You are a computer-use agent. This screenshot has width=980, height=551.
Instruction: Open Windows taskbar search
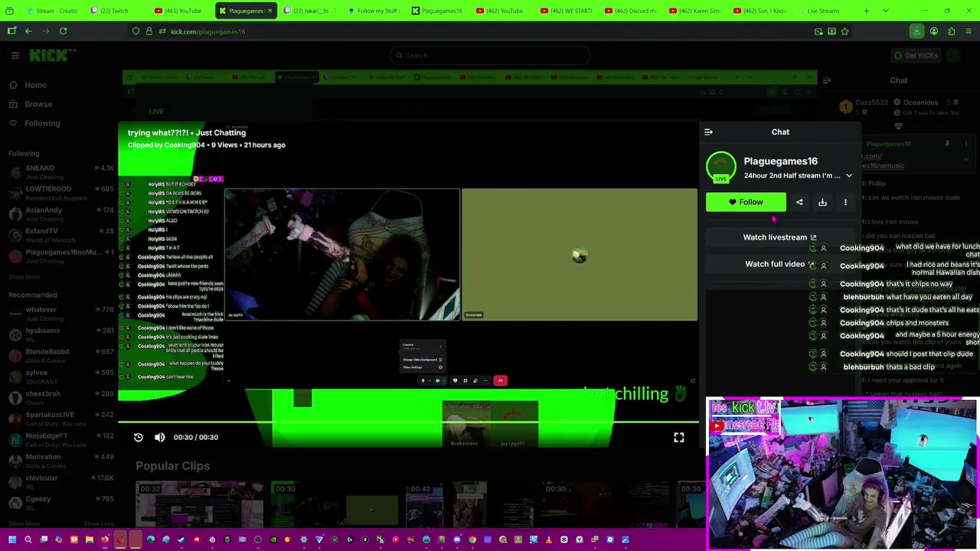point(28,540)
